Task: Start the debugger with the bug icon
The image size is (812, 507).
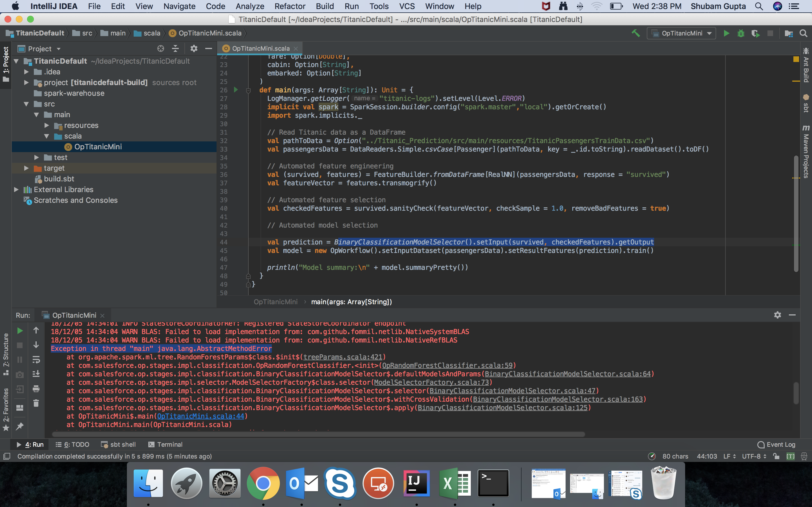Action: (x=741, y=33)
